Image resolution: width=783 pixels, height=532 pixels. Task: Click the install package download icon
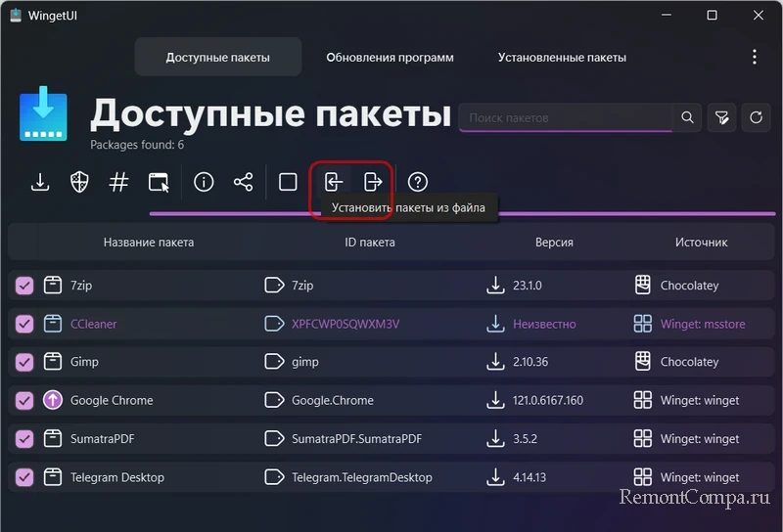(40, 182)
